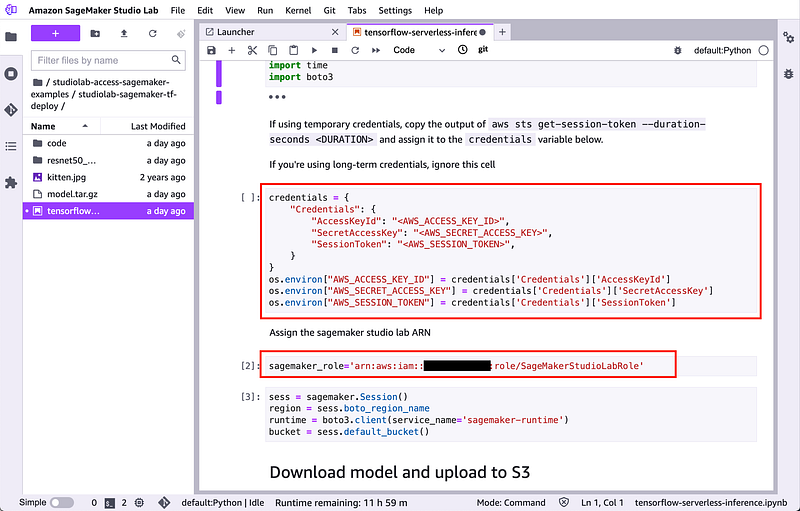Open the Git sidebar panel
Viewport: 800px width, 511px height.
click(x=11, y=110)
